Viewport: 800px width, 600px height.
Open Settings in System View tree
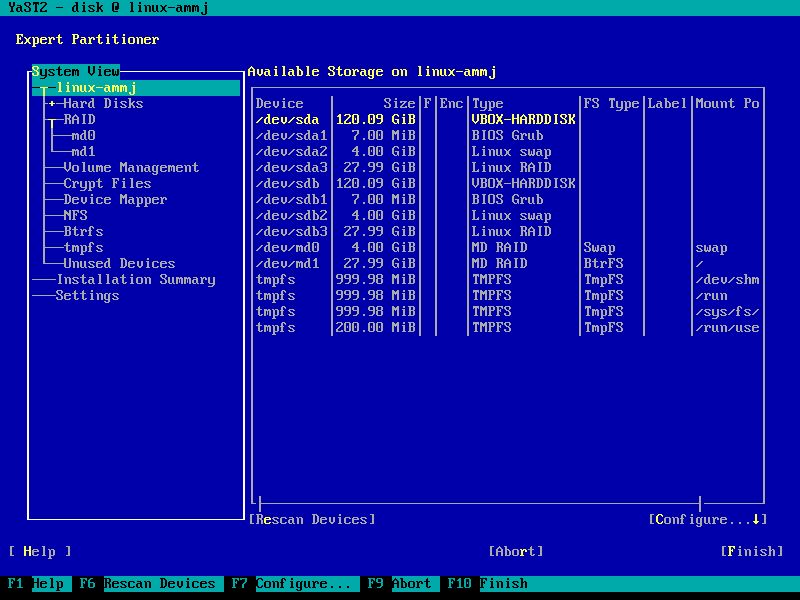[x=87, y=295]
